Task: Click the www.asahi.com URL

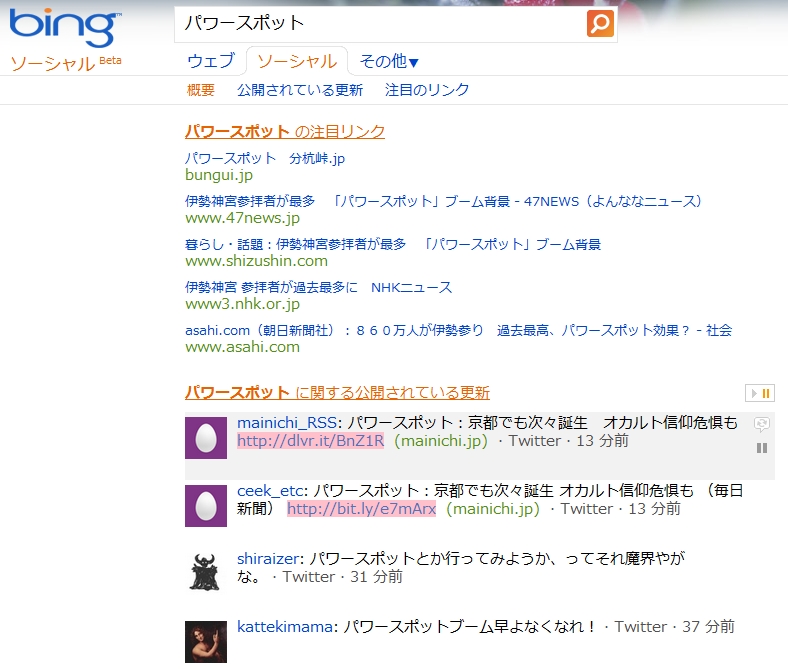Action: tap(242, 347)
